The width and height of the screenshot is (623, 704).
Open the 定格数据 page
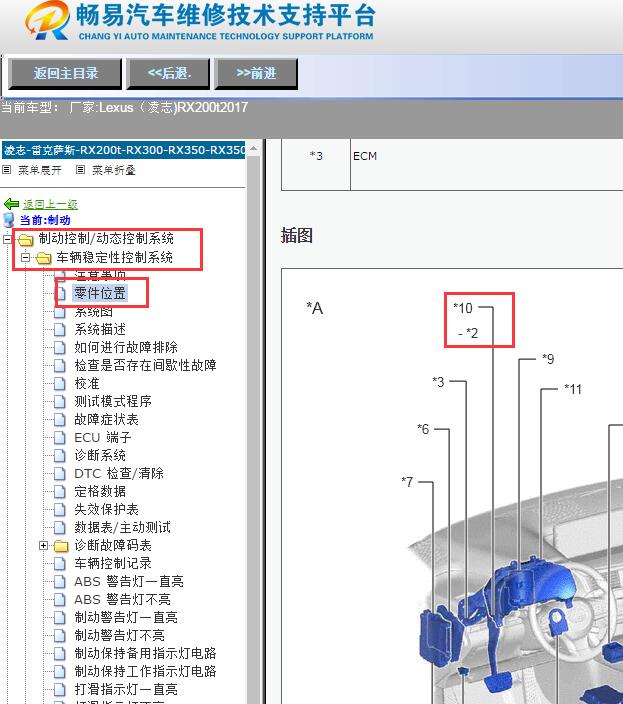coord(100,491)
